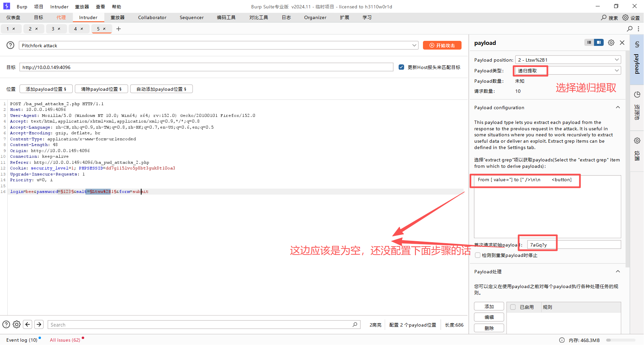Click the 开始攻击 button

[442, 45]
